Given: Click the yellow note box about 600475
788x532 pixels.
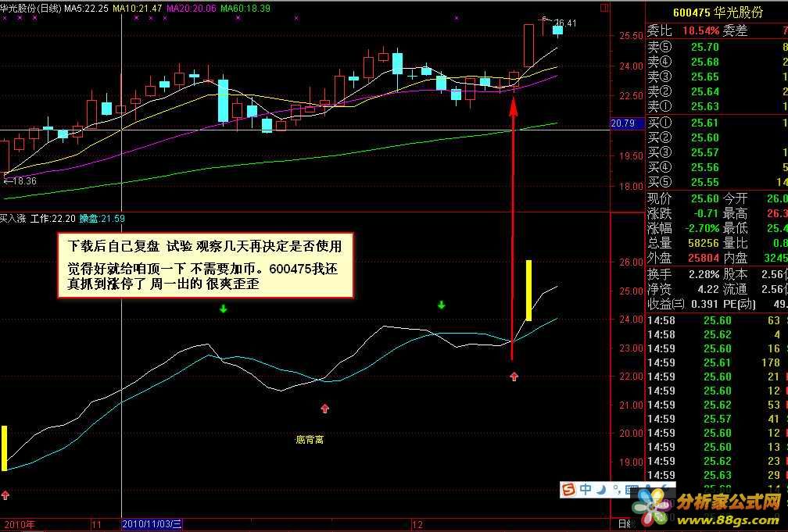Looking at the screenshot, I should 206,266.
